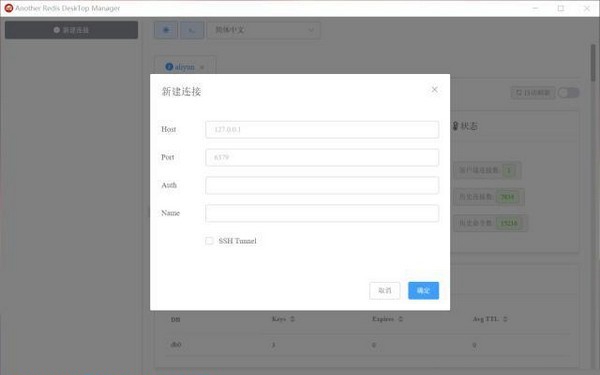Focus the Port input field
The image size is (600, 375).
coord(322,157)
